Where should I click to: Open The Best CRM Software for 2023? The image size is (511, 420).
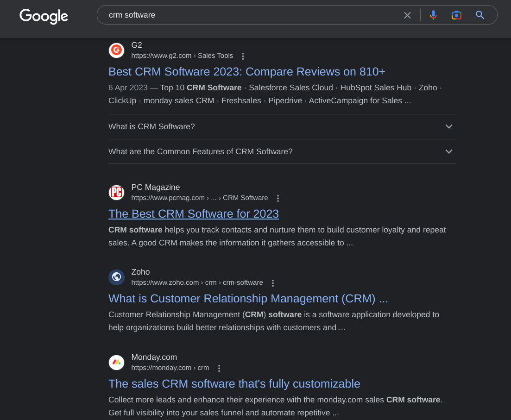[194, 214]
